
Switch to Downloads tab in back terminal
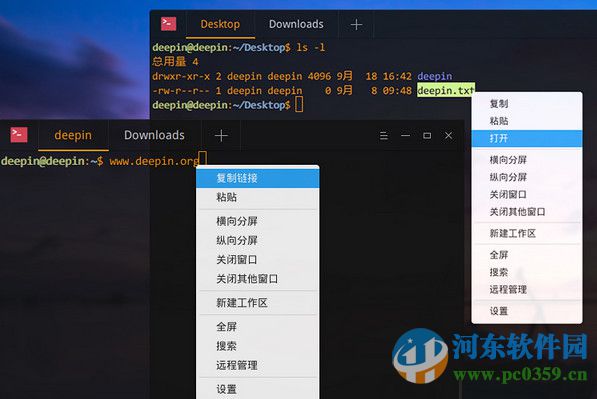click(x=296, y=24)
